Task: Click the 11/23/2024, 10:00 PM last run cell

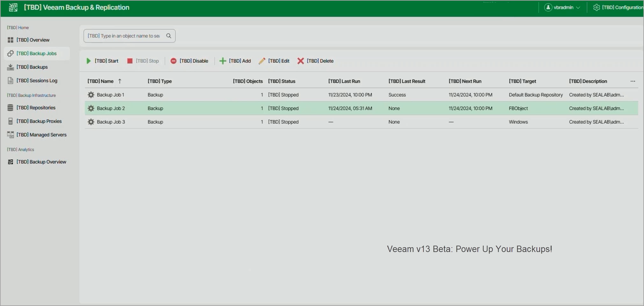Action: coord(350,95)
